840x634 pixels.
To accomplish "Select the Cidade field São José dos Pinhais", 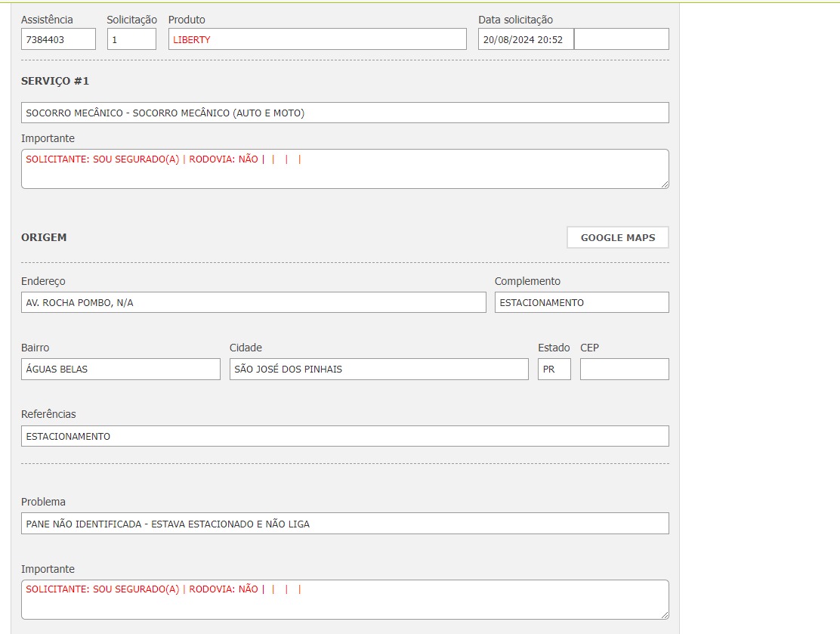I will pyautogui.click(x=378, y=369).
